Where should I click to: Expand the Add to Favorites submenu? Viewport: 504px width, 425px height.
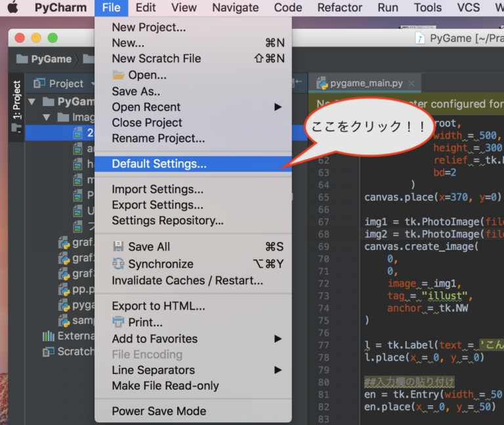coord(193,339)
